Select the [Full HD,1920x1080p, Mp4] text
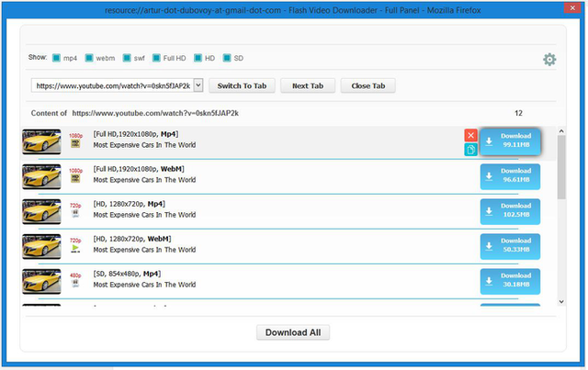The width and height of the screenshot is (588, 370). click(136, 134)
